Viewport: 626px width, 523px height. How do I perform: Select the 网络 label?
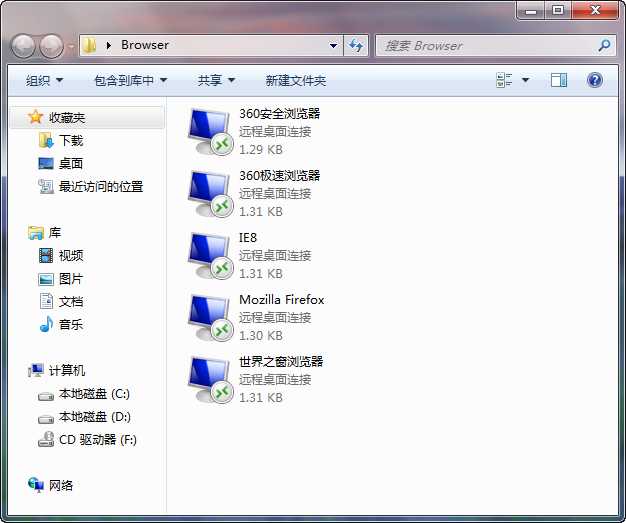pos(61,485)
